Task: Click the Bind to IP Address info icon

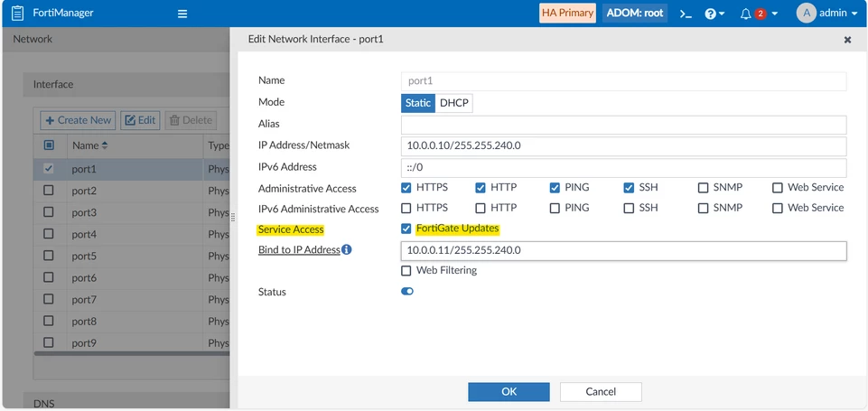Action: point(347,250)
